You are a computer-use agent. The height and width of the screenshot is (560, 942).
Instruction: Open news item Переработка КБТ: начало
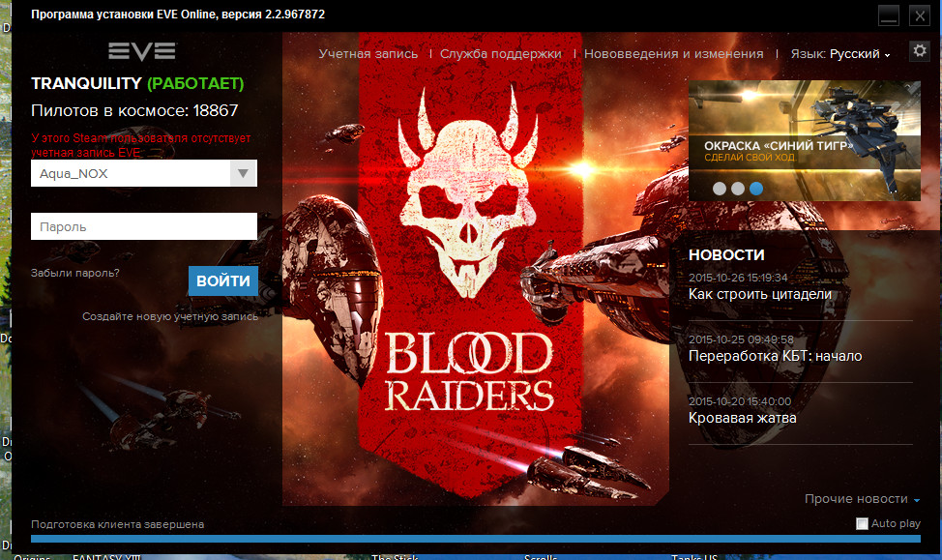(x=775, y=356)
